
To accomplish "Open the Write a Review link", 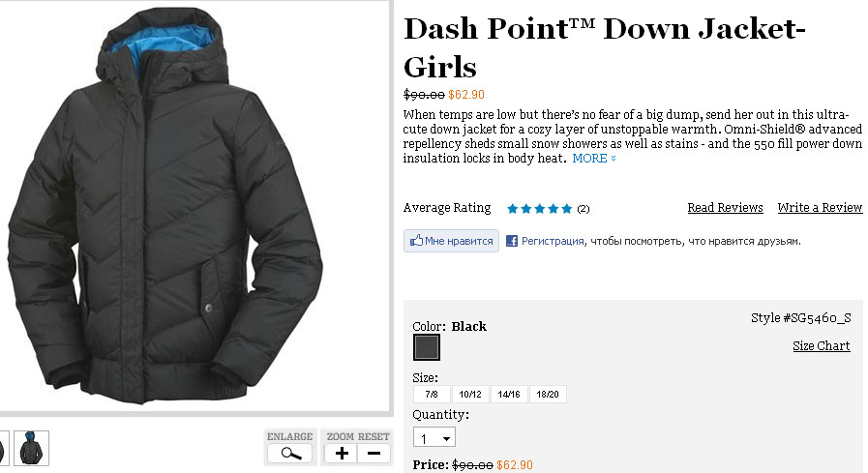I will click(820, 207).
